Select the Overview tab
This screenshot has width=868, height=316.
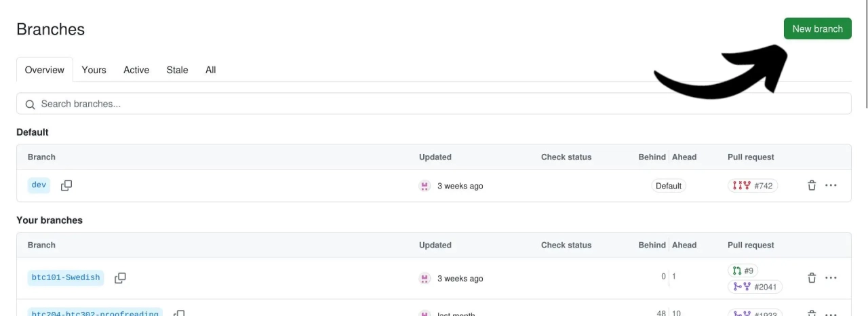(x=45, y=70)
